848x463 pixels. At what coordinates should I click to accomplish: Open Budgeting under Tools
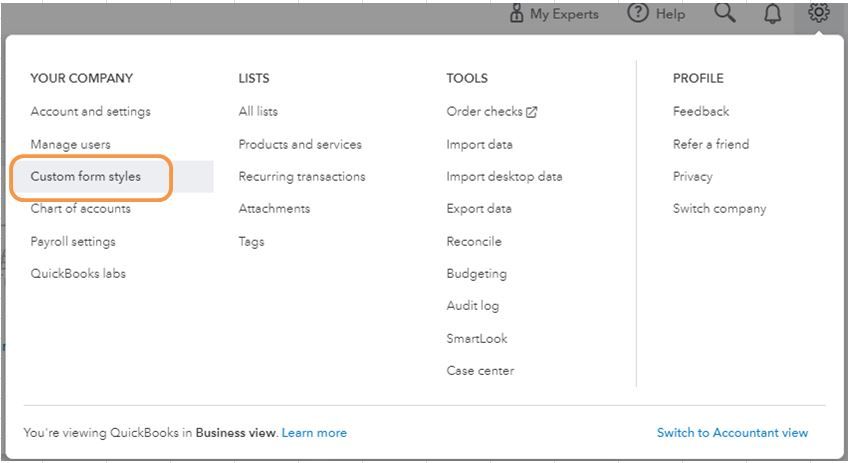coord(476,274)
